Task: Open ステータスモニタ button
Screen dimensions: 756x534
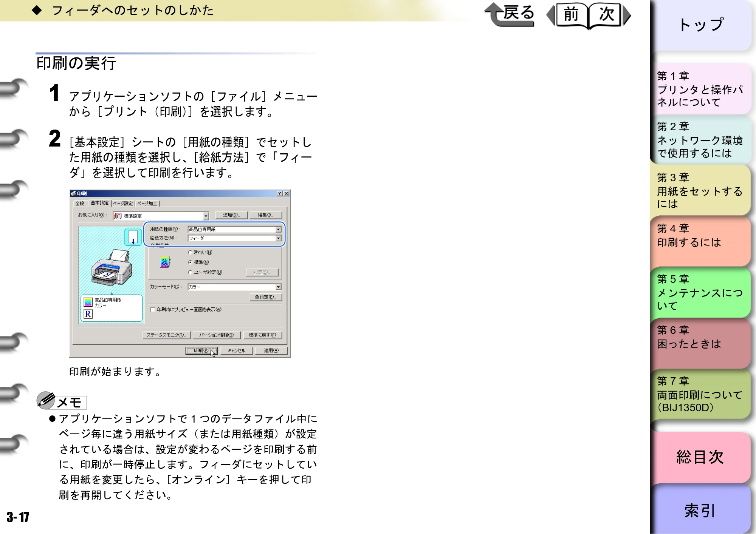Action: tap(166, 335)
